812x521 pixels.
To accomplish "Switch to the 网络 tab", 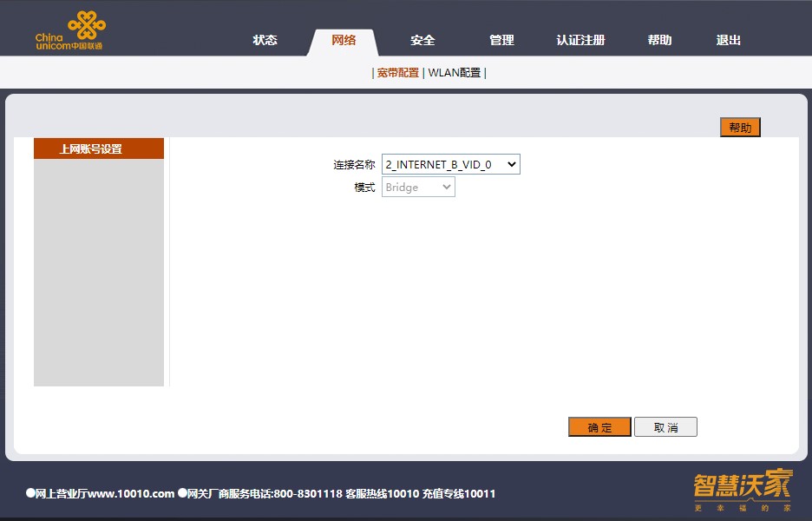I will click(x=344, y=40).
